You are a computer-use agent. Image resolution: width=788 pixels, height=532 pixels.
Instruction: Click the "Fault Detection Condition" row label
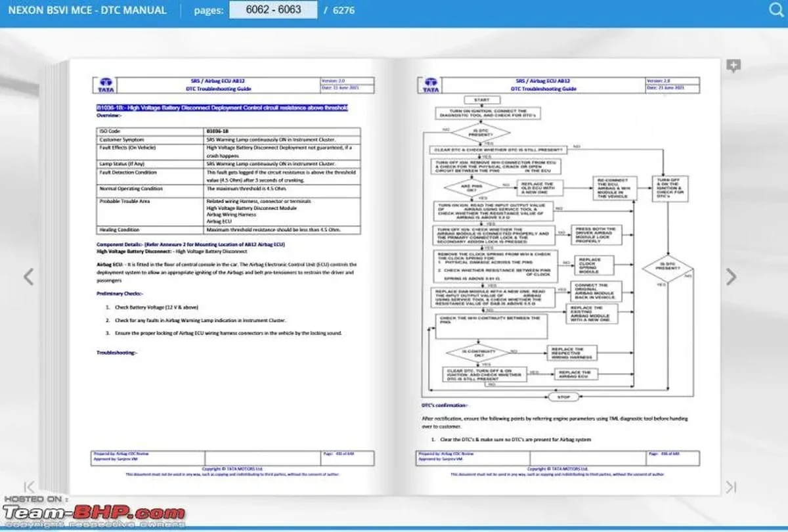(x=150, y=176)
